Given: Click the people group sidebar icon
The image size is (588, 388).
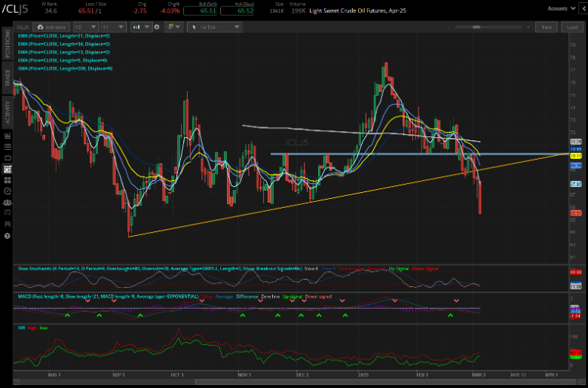Looking at the screenshot, I should click(x=7, y=203).
